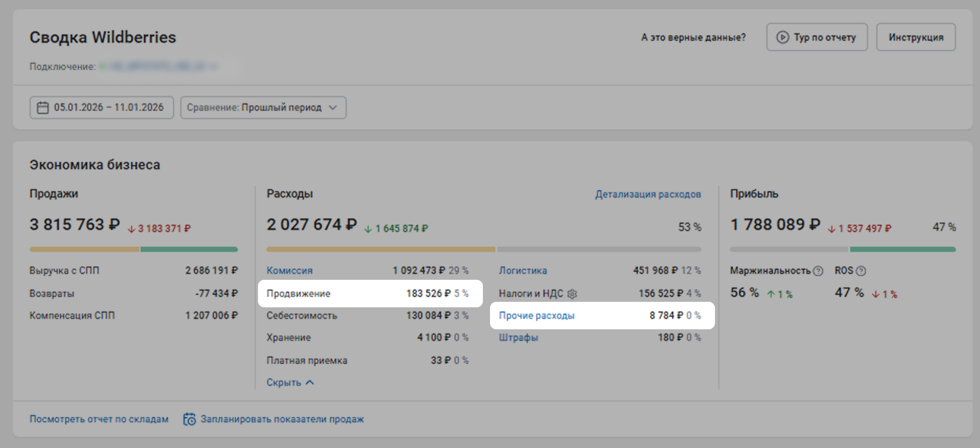Click the play icon in Тур по отчету
980x448 pixels.
782,37
